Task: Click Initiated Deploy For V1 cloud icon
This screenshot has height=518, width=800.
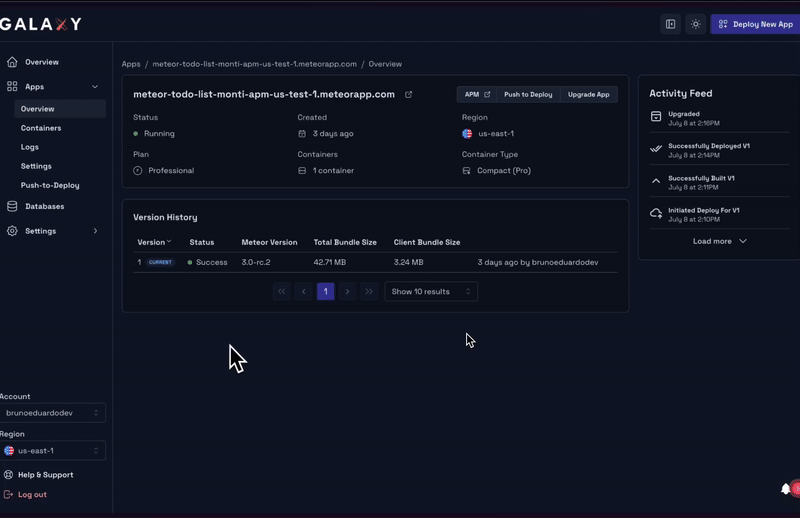Action: pos(656,213)
